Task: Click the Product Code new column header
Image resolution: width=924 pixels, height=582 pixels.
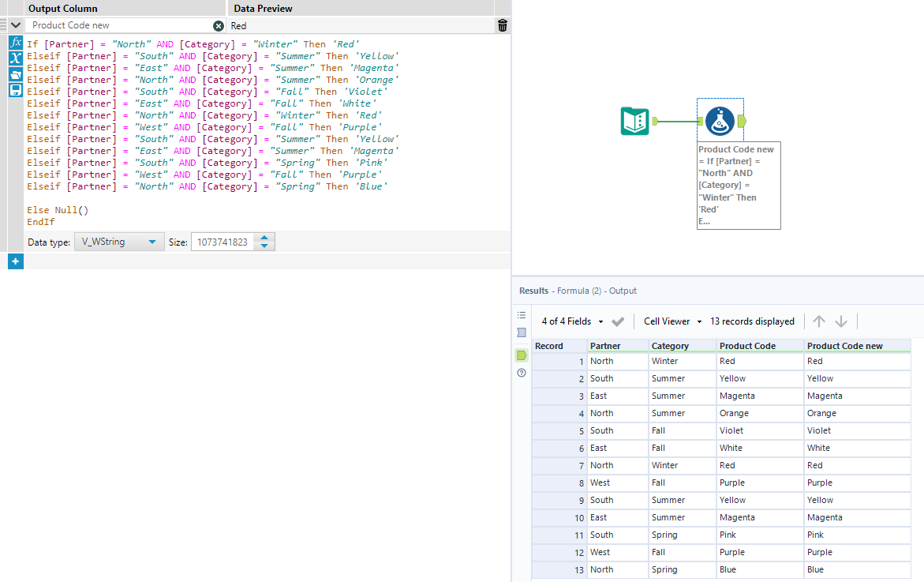Action: point(844,346)
